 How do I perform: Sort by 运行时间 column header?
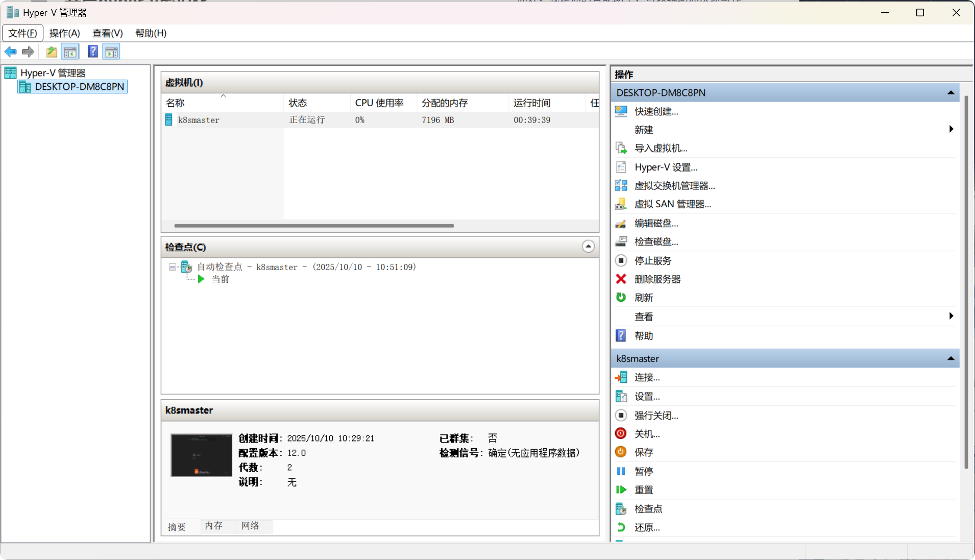click(547, 103)
